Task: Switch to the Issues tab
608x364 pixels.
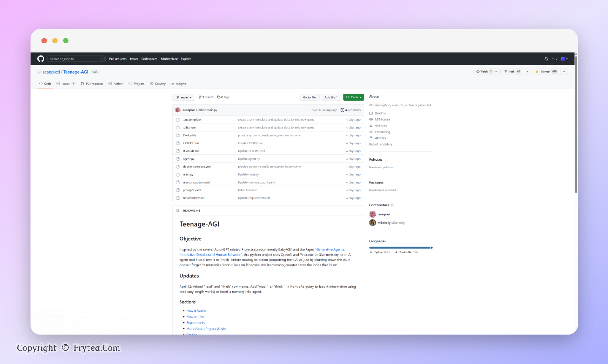Action: tap(65, 84)
